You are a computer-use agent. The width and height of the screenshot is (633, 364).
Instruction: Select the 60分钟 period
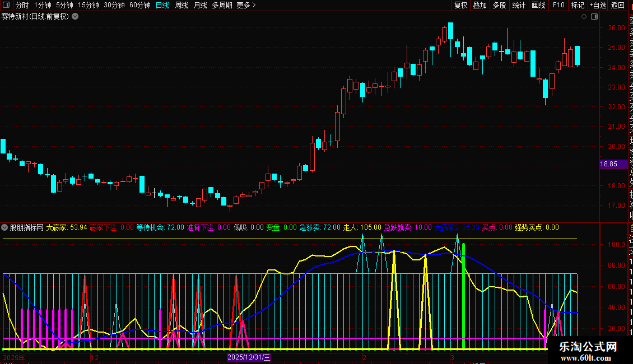point(139,6)
